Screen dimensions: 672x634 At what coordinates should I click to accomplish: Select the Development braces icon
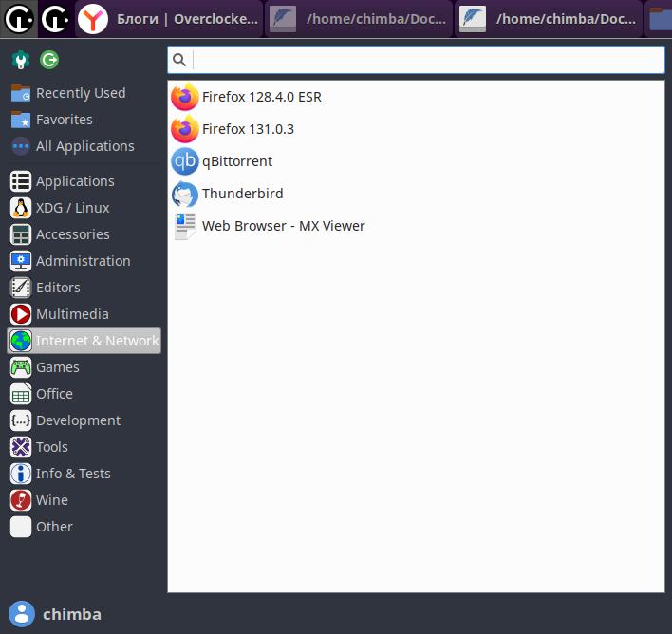tap(21, 420)
